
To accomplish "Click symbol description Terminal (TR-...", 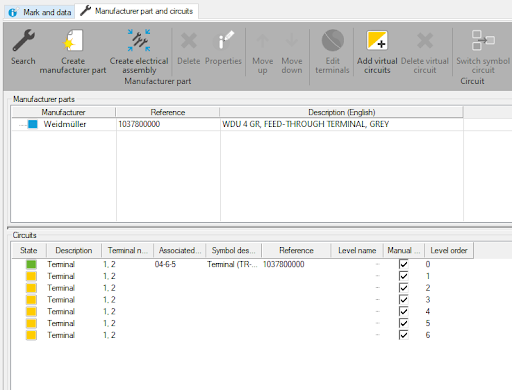I will click(x=232, y=264).
